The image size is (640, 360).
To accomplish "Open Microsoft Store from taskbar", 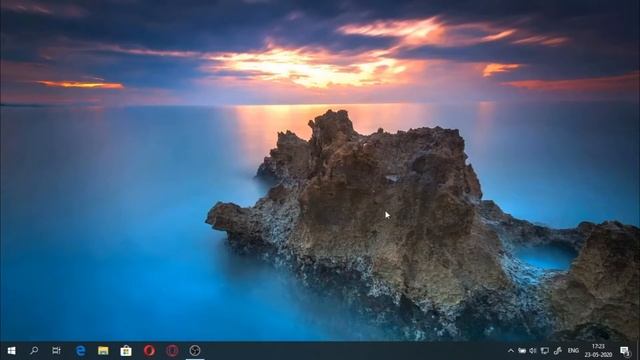I will pyautogui.click(x=126, y=351).
